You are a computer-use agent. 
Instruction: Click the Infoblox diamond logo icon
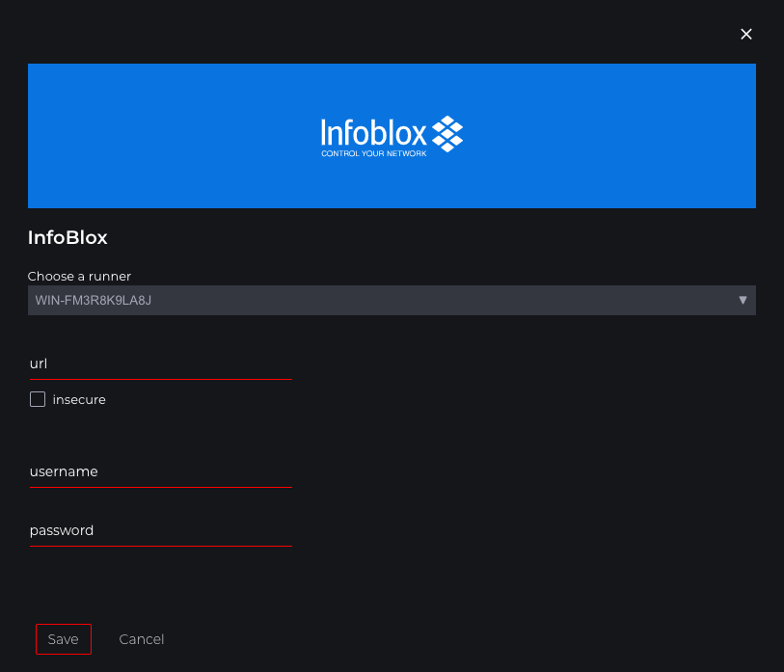pos(446,128)
